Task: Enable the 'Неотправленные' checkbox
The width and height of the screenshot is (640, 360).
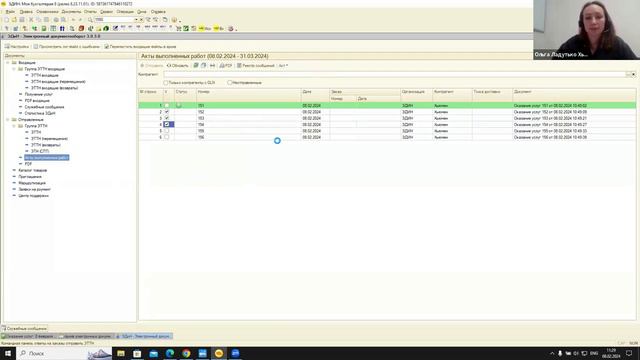Action: tap(230, 82)
